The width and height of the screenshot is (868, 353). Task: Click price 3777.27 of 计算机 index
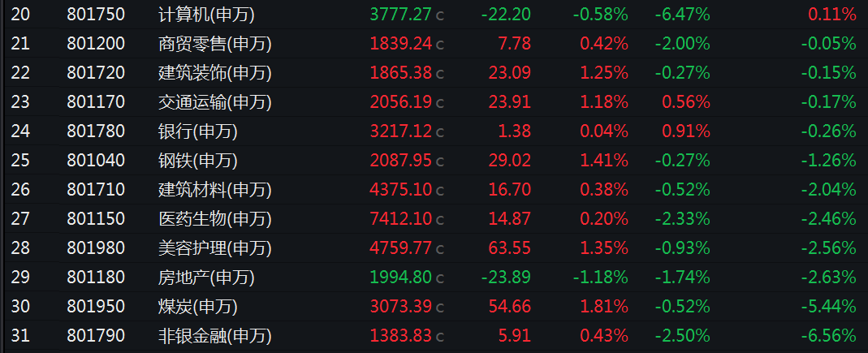401,15
